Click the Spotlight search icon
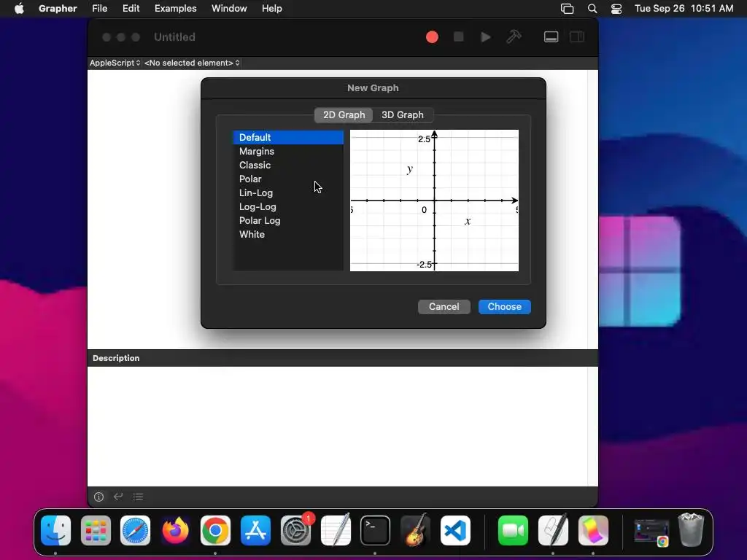 [x=592, y=9]
